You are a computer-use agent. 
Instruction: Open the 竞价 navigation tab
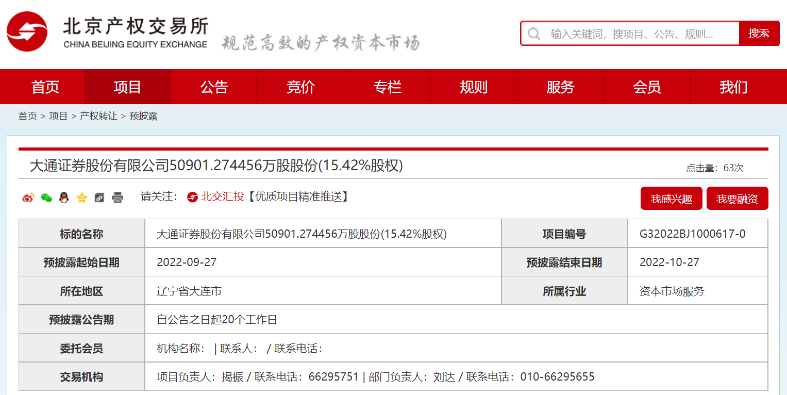[x=301, y=87]
